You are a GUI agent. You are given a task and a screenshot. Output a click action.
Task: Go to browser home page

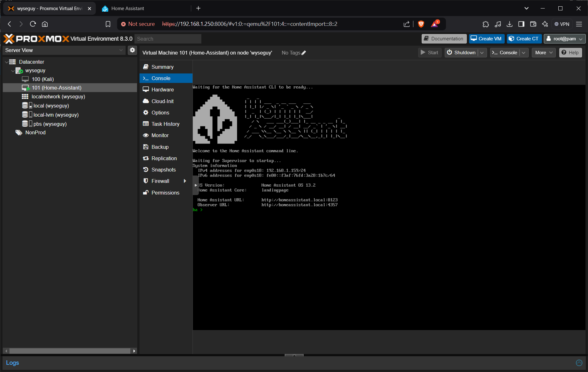45,24
